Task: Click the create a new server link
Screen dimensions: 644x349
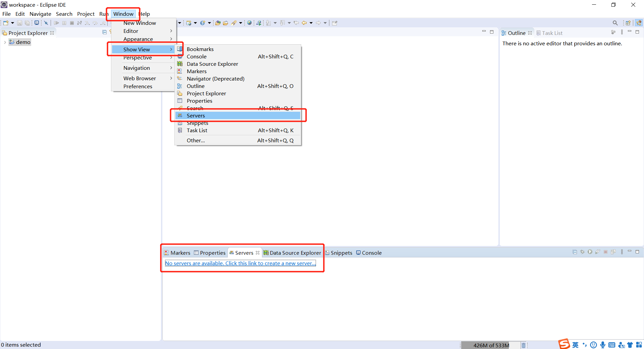Action: tap(240, 263)
